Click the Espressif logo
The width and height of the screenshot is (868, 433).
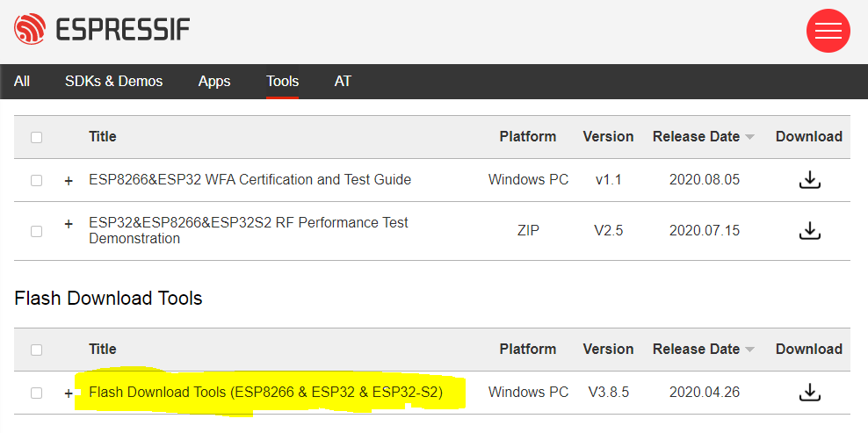pyautogui.click(x=103, y=29)
